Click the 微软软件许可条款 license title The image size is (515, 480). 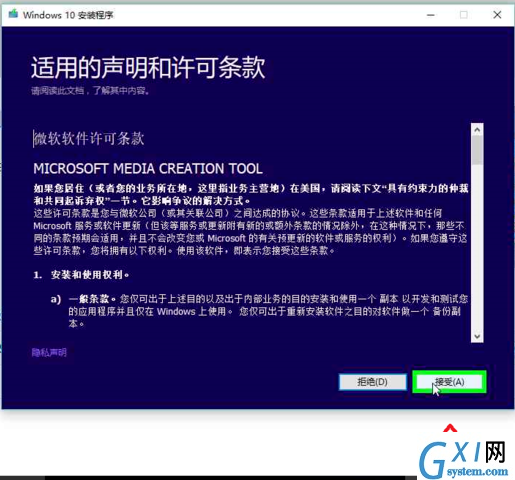point(89,139)
